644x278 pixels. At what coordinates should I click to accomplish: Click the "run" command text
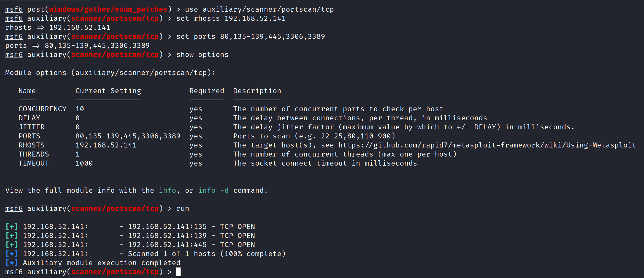[183, 208]
